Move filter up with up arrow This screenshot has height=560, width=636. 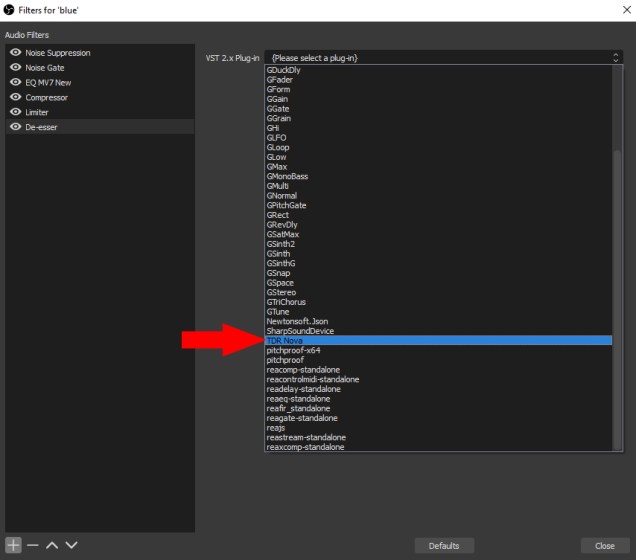[52, 545]
